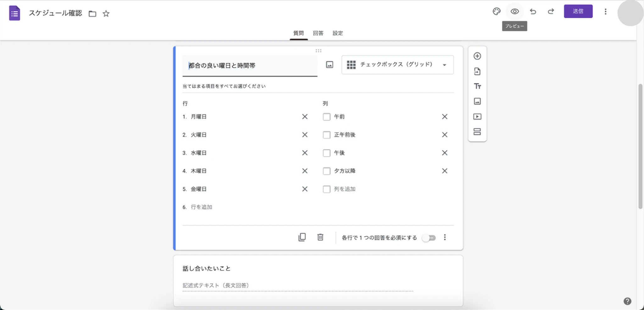Click the import questions icon
644x310 pixels.
(x=477, y=71)
